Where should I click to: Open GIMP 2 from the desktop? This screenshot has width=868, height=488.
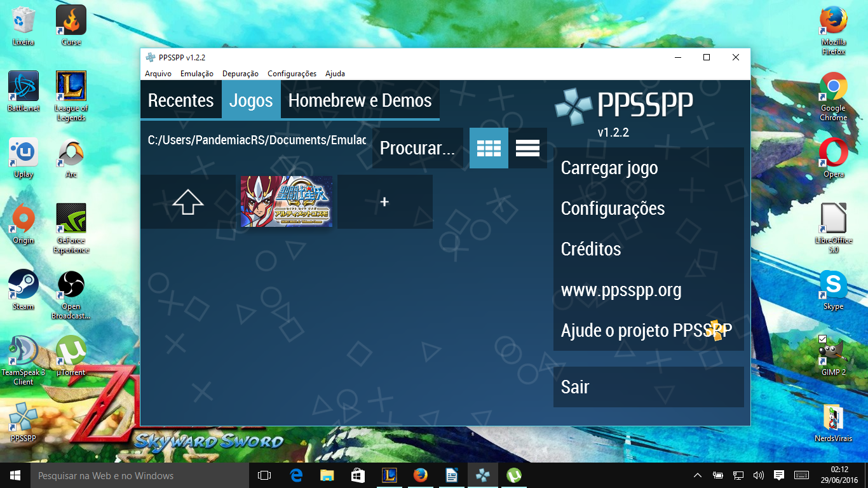tap(832, 353)
